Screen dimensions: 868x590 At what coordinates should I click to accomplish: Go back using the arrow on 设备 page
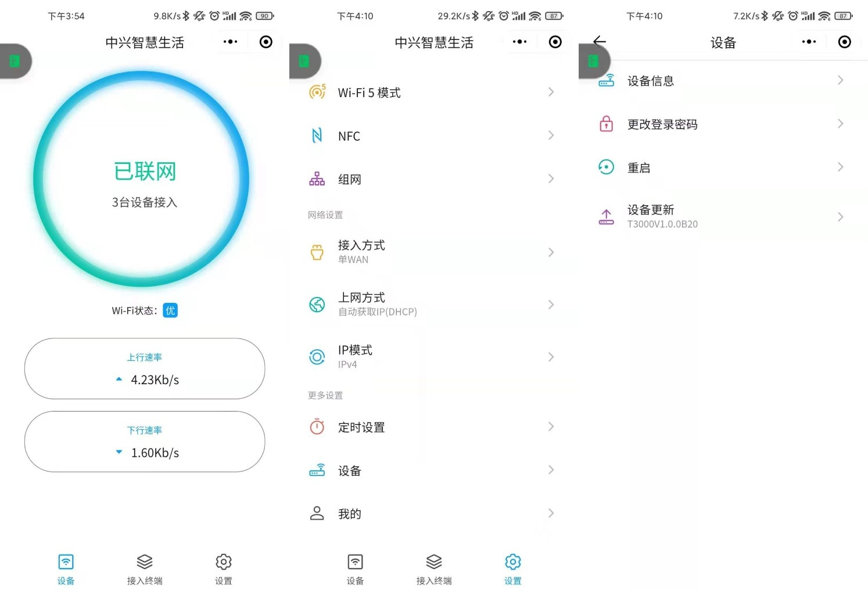click(x=600, y=41)
